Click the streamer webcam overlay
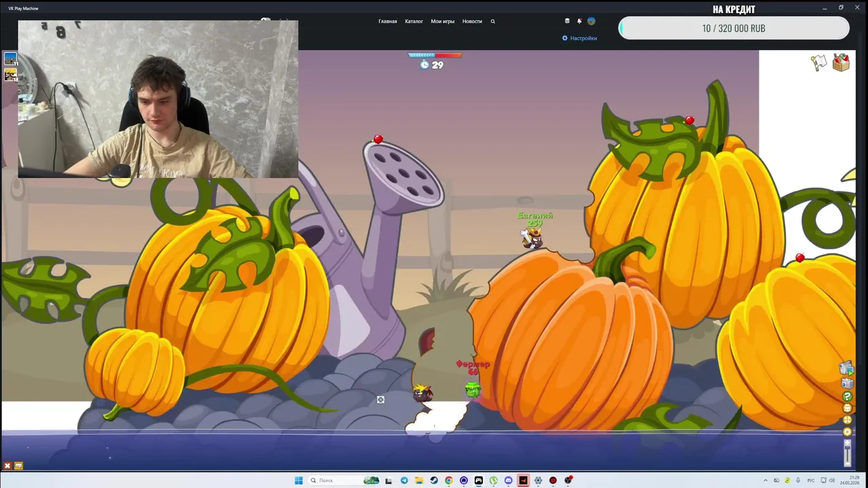Image resolution: width=868 pixels, height=488 pixels. [x=158, y=99]
